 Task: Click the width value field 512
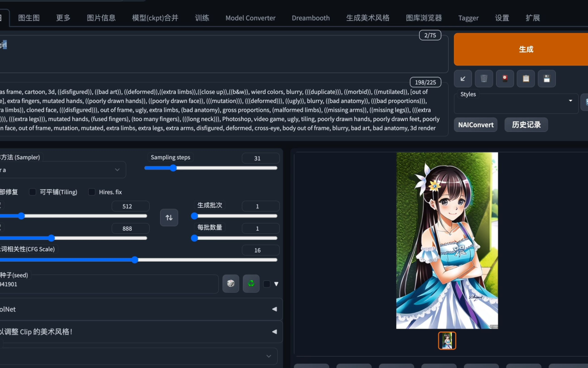(131, 206)
